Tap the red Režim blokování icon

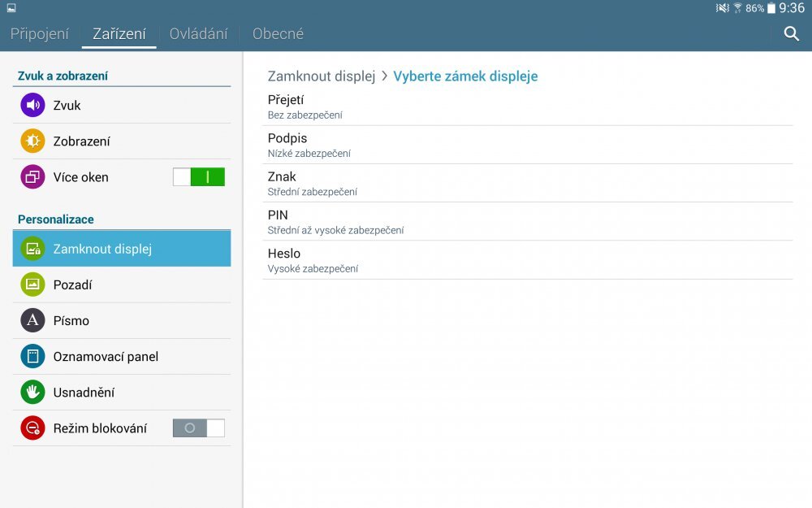click(32, 428)
